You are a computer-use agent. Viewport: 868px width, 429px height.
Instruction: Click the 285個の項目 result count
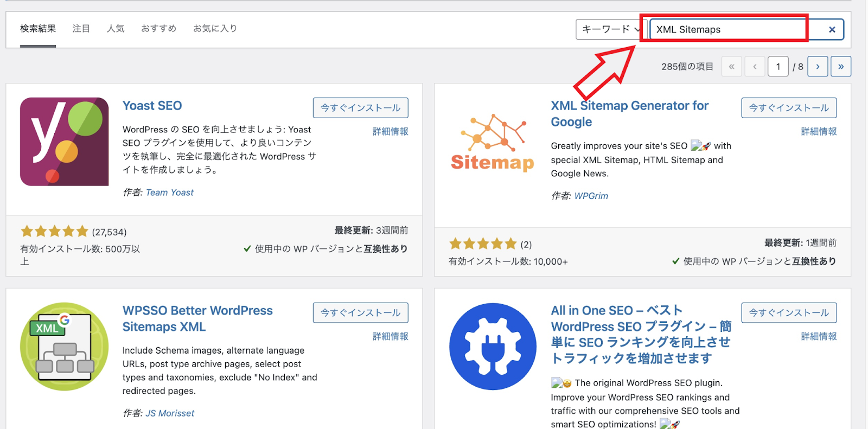(687, 67)
